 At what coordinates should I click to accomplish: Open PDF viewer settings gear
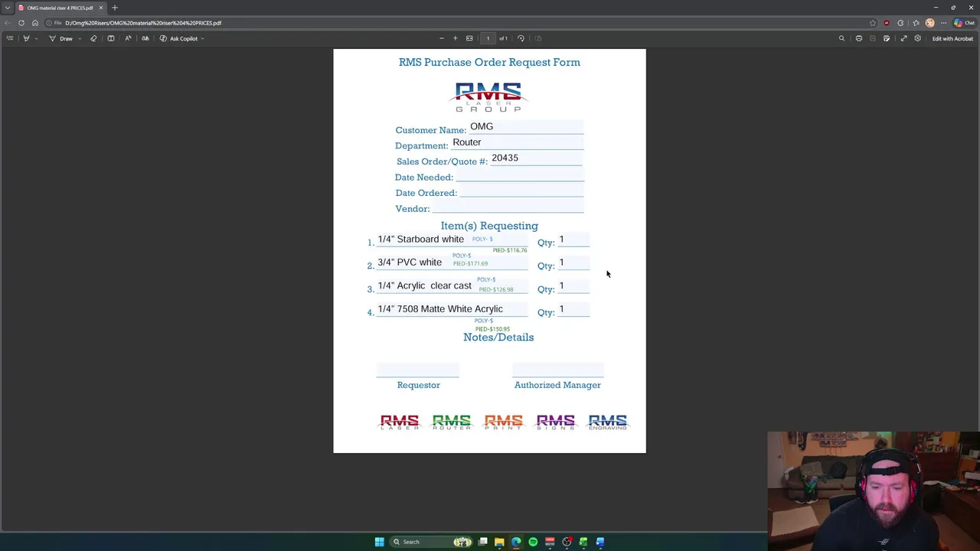tap(917, 38)
